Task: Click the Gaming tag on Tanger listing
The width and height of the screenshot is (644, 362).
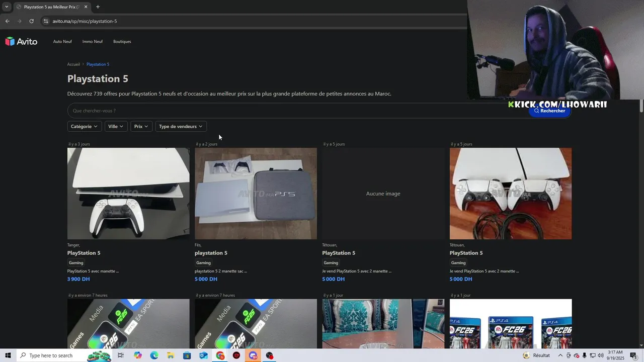Action: coord(76,262)
